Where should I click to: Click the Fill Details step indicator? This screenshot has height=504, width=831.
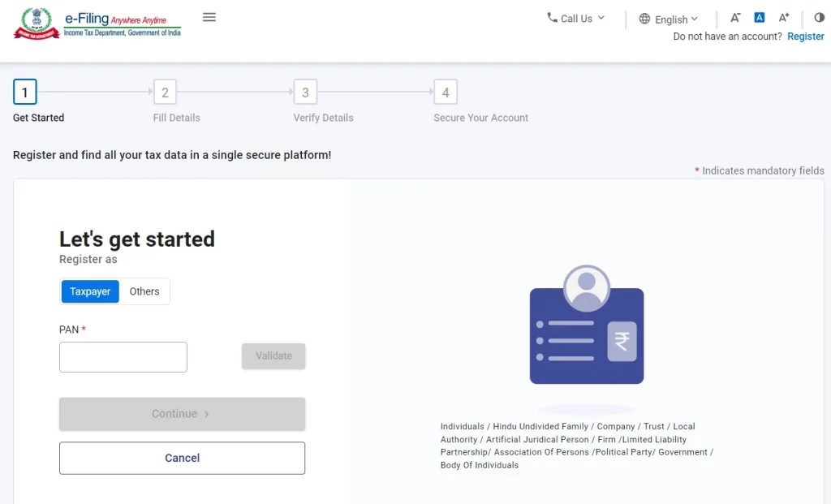pos(165,92)
